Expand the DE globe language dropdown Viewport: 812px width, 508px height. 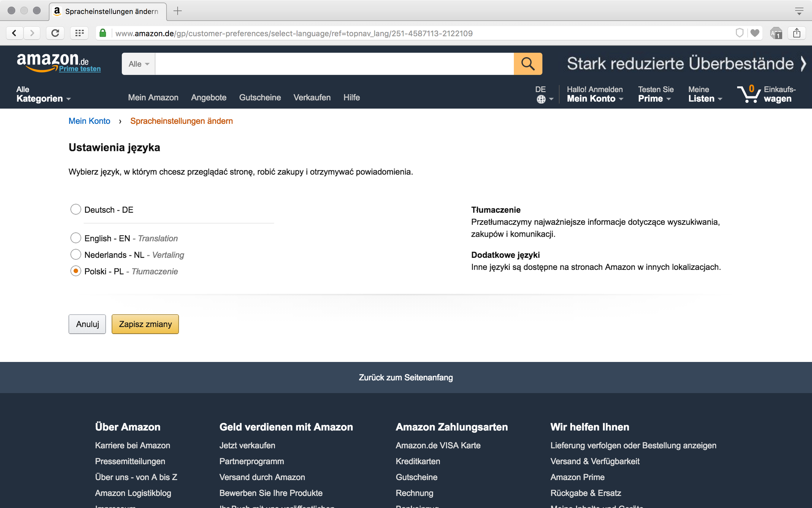(544, 94)
